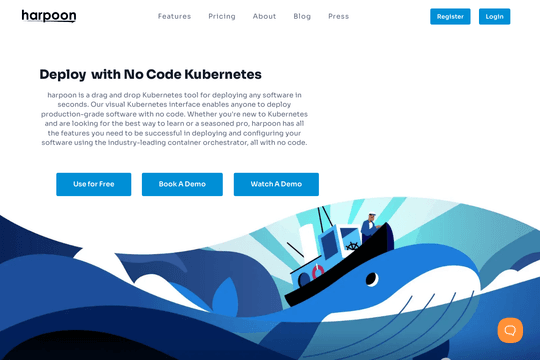
Task: Click the Register button
Action: point(450,17)
